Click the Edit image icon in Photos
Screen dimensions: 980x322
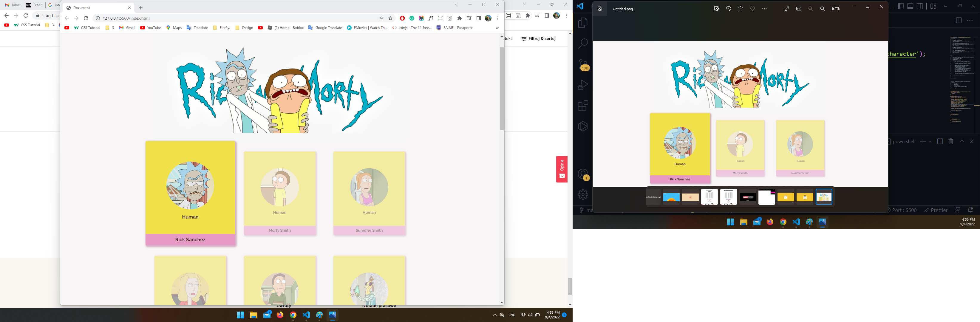[716, 9]
